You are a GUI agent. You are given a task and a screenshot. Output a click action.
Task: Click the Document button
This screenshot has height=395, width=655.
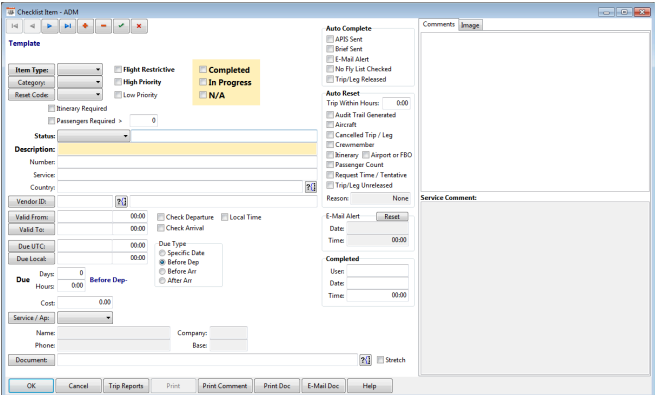coord(31,360)
